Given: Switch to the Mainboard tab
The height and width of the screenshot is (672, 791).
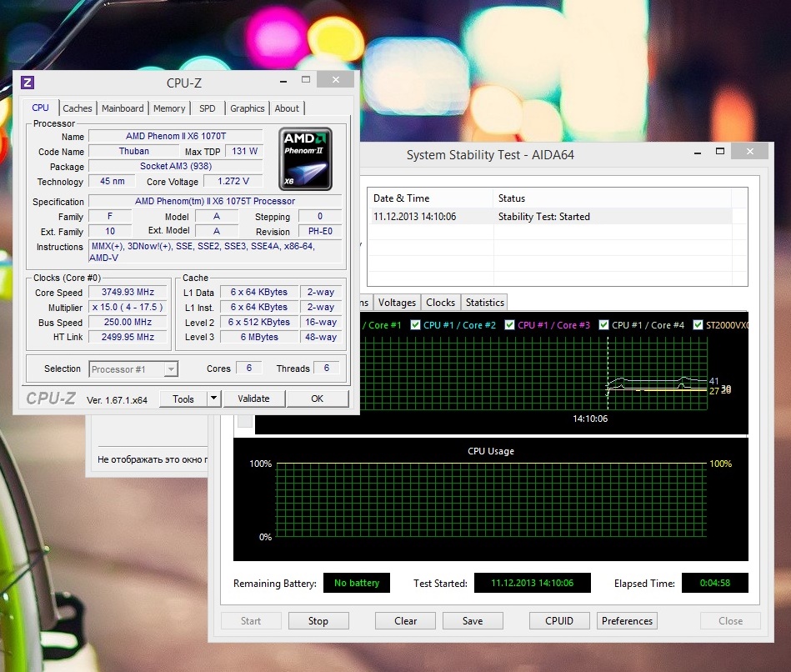Looking at the screenshot, I should [x=123, y=108].
